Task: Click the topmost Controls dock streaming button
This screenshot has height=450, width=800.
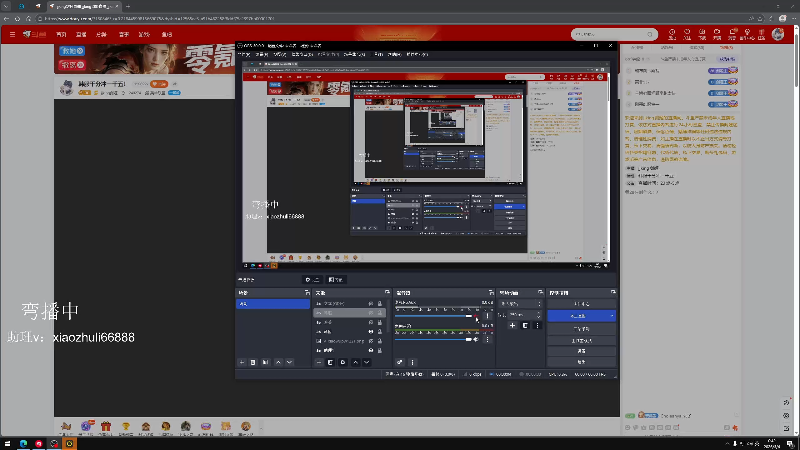Action: point(581,304)
